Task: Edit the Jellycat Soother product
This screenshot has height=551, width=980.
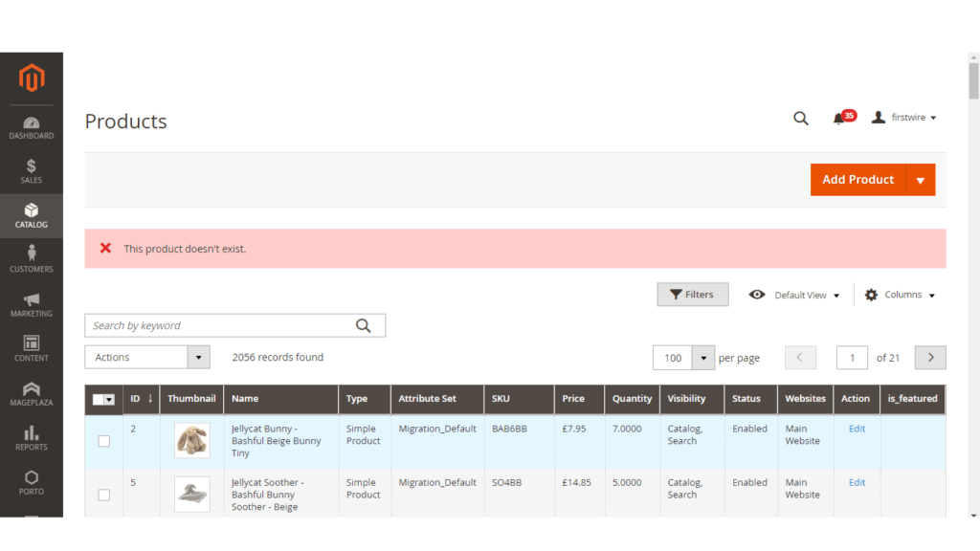Action: (857, 482)
